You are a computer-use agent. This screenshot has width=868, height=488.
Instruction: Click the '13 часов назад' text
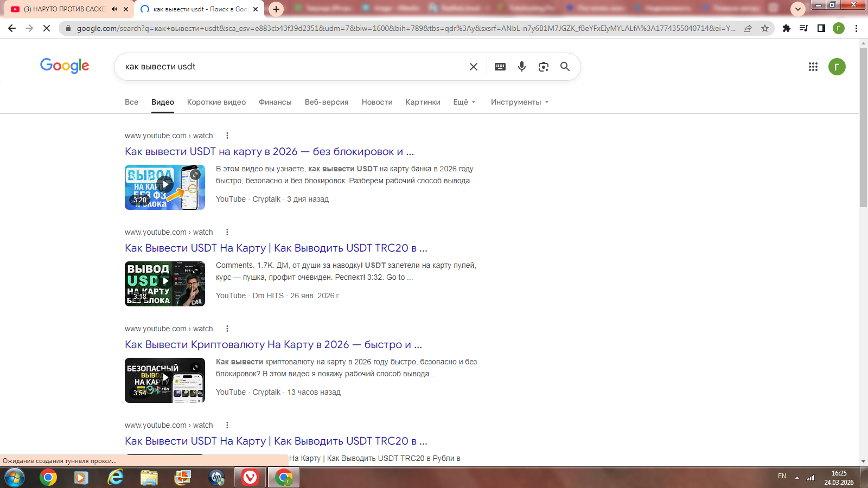(314, 392)
